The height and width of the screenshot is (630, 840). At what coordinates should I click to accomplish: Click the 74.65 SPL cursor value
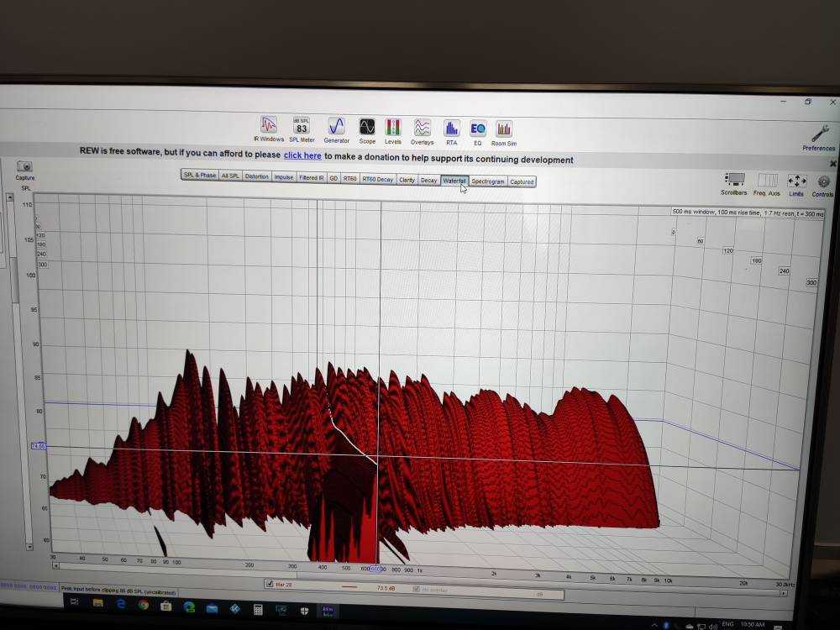coord(39,446)
